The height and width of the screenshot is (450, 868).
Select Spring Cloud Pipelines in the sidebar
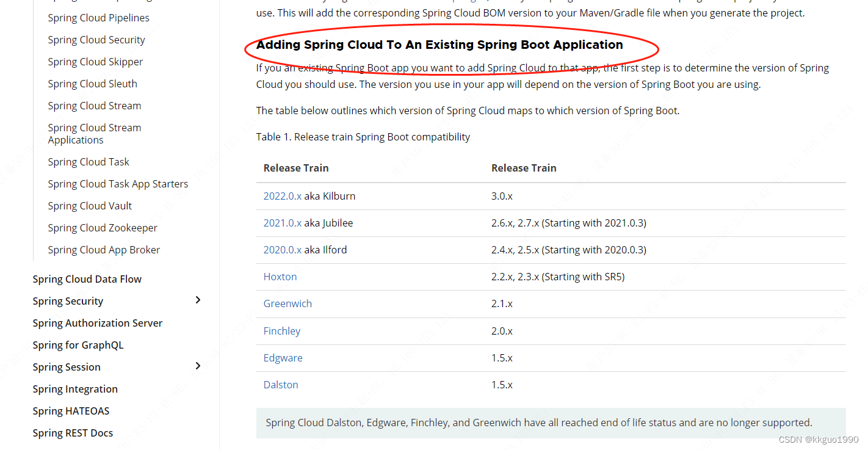98,17
